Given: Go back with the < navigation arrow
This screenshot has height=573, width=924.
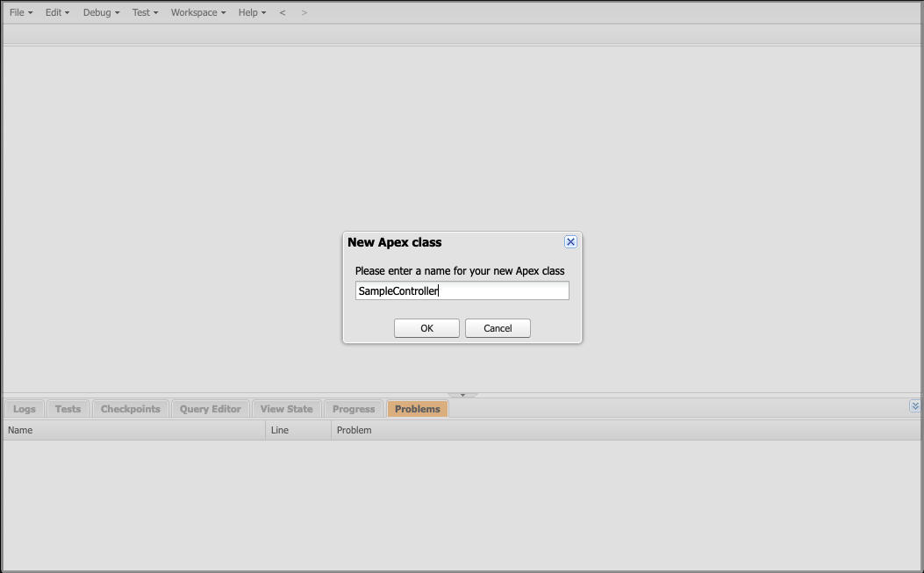Looking at the screenshot, I should pyautogui.click(x=283, y=12).
